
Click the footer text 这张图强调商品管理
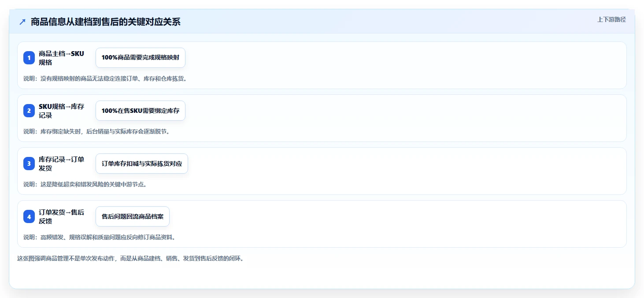click(x=130, y=258)
